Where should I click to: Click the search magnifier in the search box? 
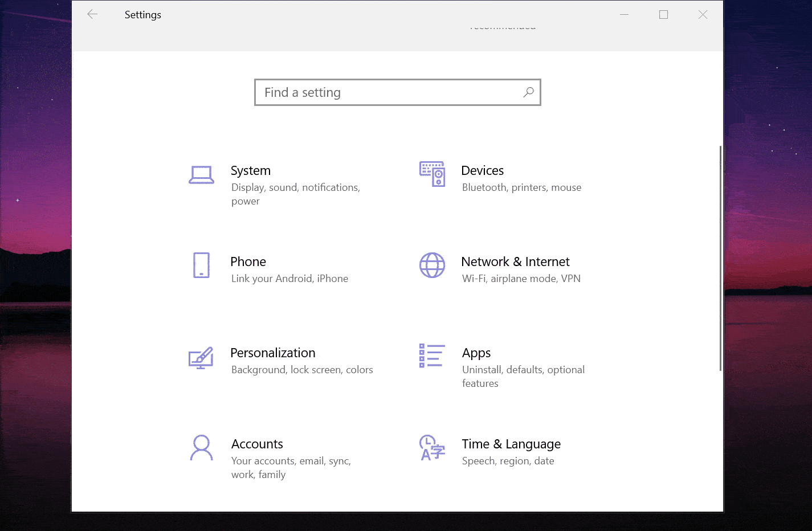[528, 92]
